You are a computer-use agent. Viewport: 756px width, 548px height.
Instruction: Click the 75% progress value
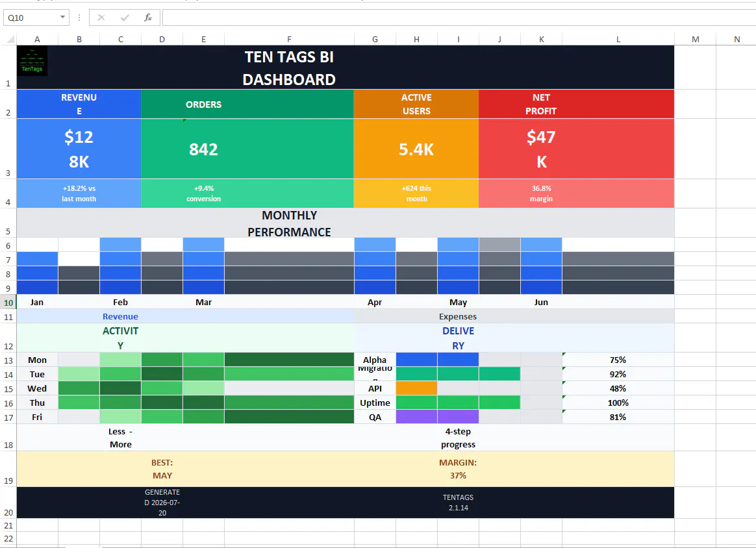618,360
